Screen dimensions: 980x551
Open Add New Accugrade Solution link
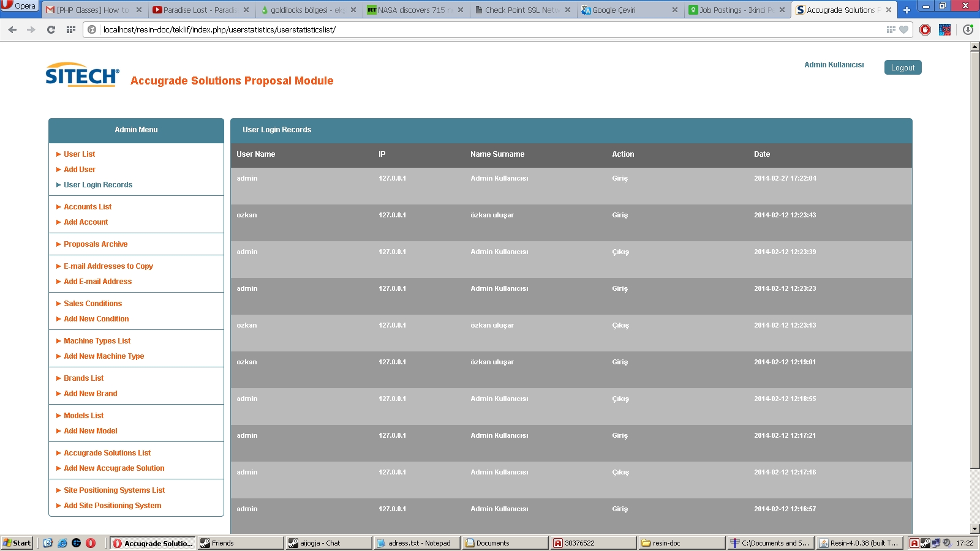[114, 468]
